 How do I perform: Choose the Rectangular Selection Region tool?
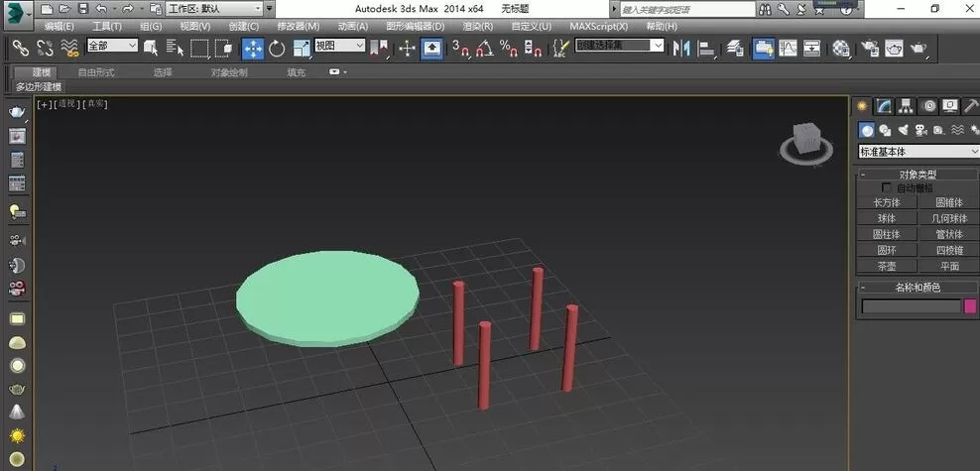(x=199, y=48)
